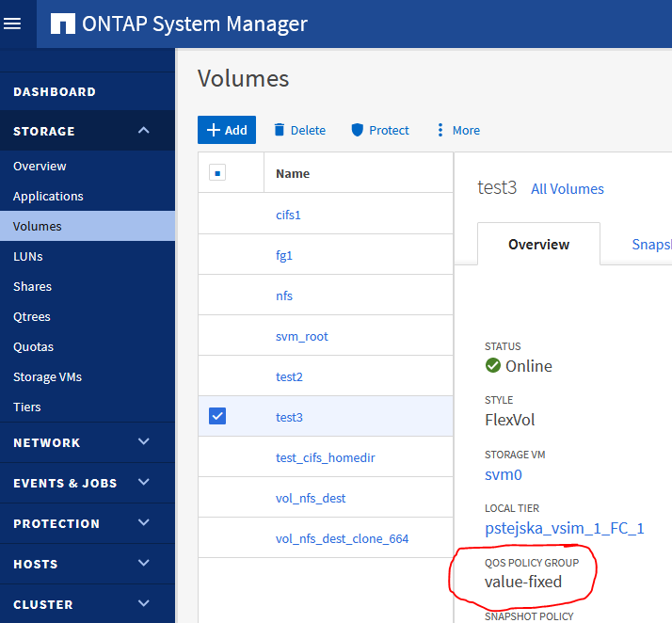Image resolution: width=672 pixels, height=623 pixels.
Task: Open the All Volumes link
Action: pos(567,188)
